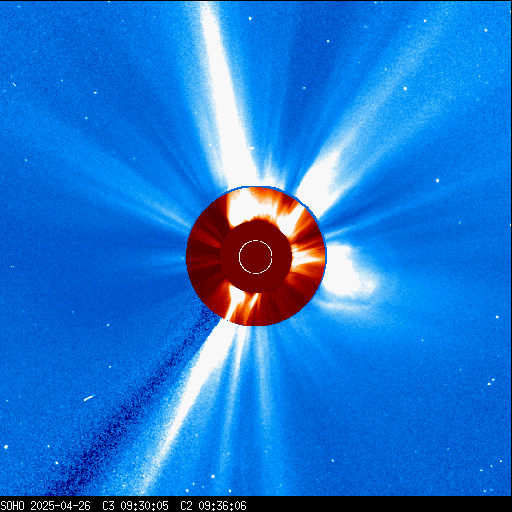Click the bright star right of the CME
This screenshot has height=512, width=512.
[437, 181]
